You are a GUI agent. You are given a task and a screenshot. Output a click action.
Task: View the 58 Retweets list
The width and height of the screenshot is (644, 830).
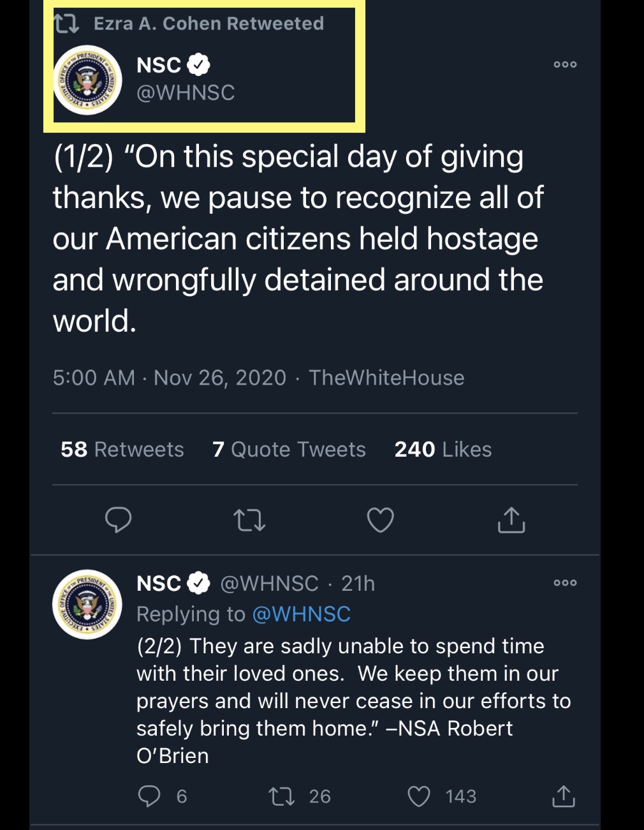(x=122, y=449)
